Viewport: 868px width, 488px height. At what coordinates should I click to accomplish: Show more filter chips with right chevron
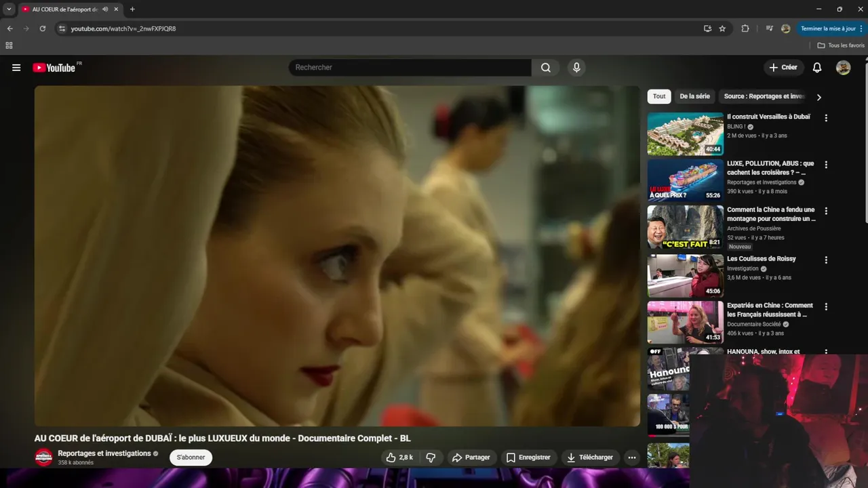(818, 97)
